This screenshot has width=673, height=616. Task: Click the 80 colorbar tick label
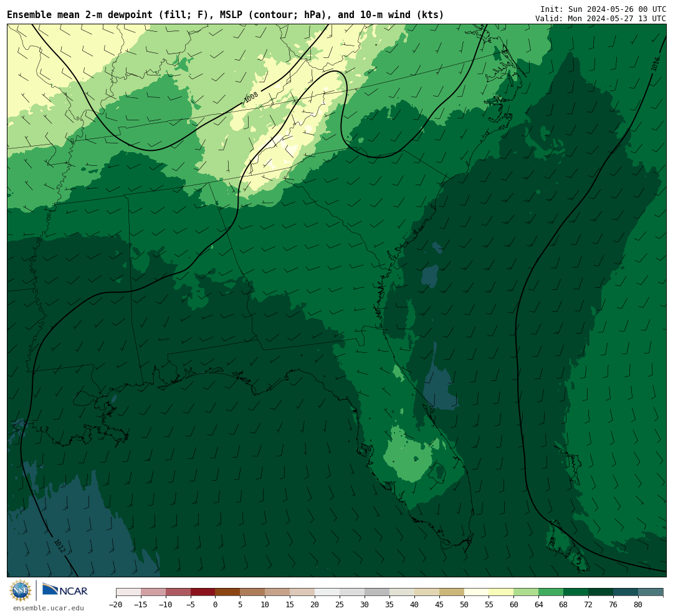(639, 604)
